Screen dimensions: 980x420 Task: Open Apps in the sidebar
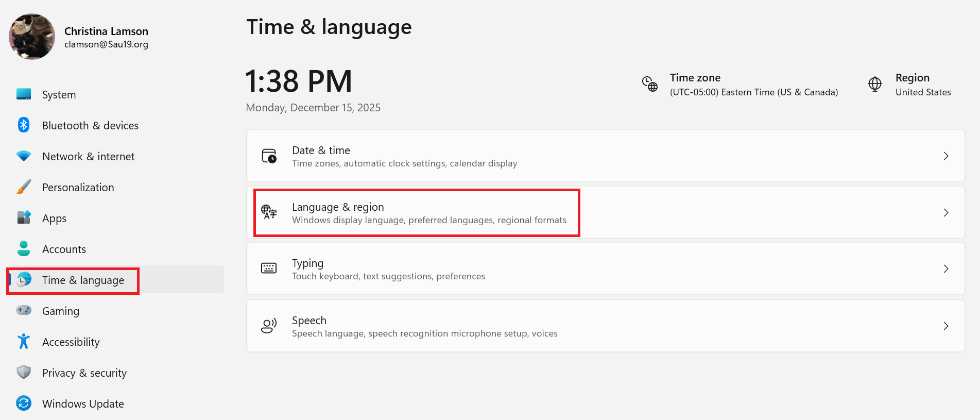pos(54,219)
